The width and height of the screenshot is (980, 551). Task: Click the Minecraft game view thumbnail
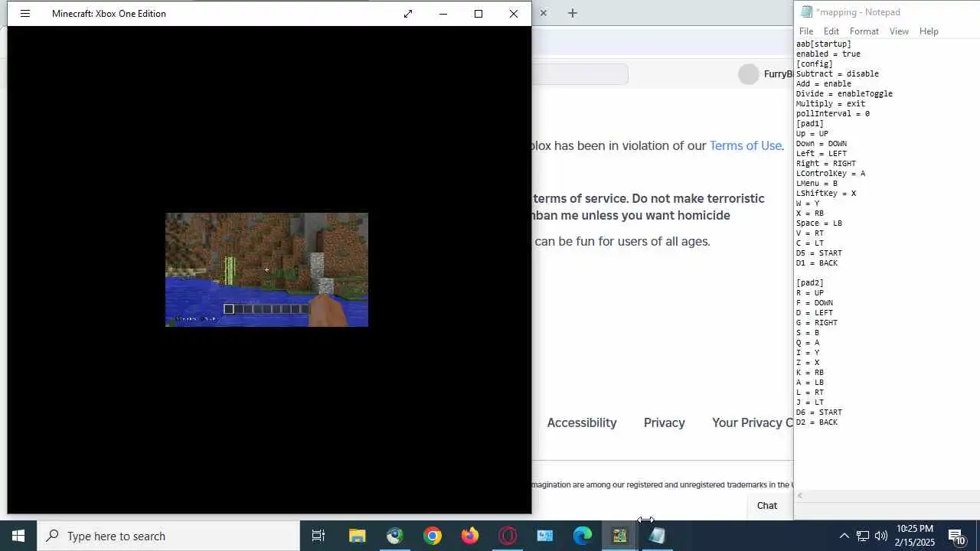[x=266, y=269]
